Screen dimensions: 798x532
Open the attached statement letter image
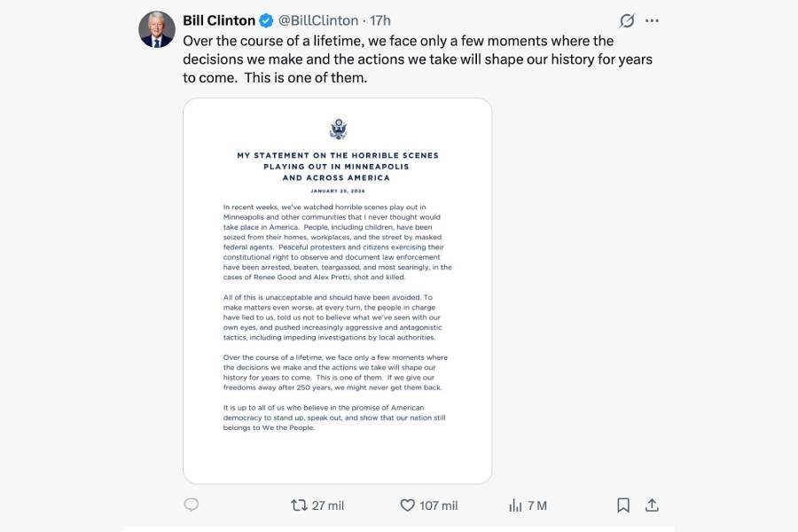click(x=337, y=293)
